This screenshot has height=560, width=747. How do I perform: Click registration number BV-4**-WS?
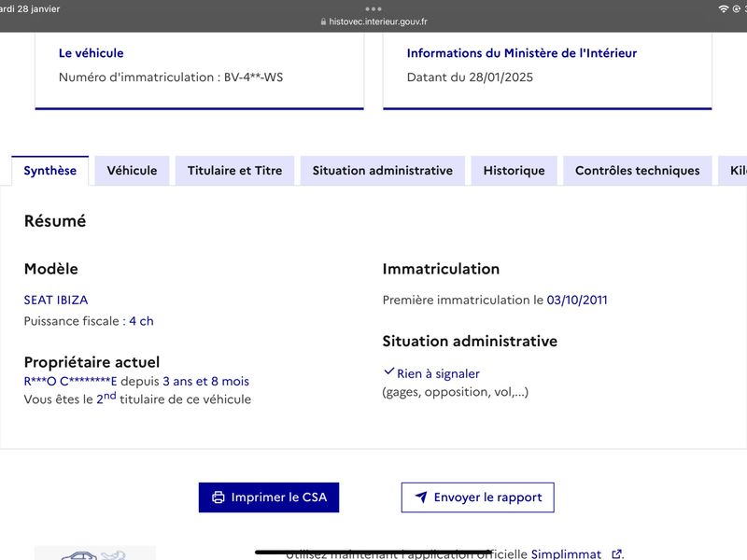click(253, 77)
